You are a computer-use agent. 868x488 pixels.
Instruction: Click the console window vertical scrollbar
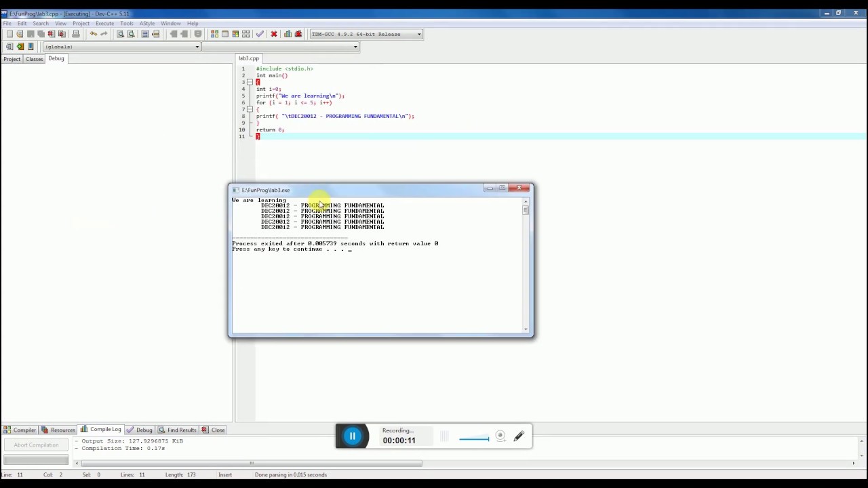click(526, 266)
